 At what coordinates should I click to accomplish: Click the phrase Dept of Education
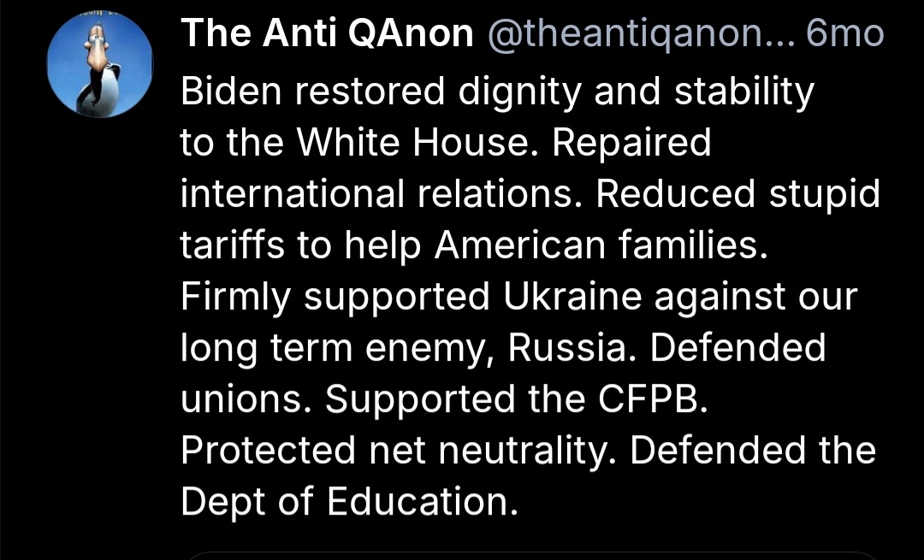click(349, 502)
